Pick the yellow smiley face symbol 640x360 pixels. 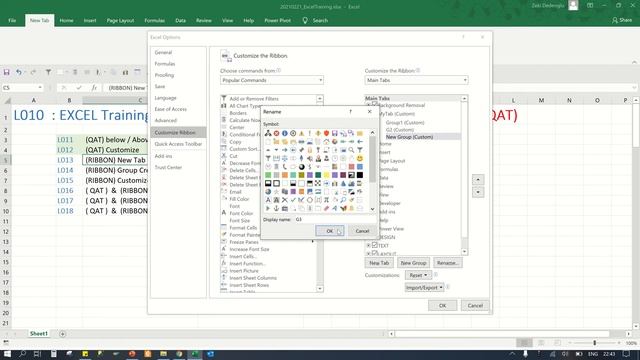[360, 158]
